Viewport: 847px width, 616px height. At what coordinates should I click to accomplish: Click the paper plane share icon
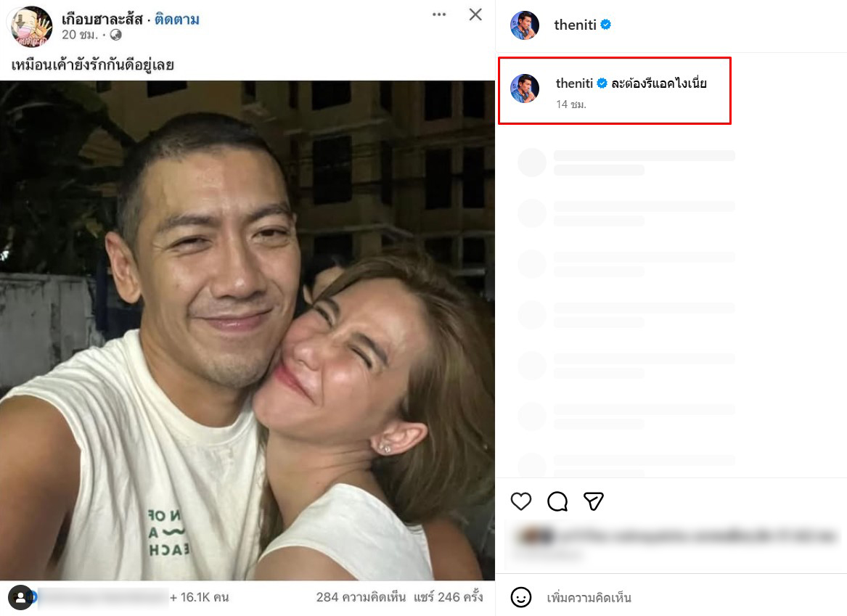tap(594, 501)
